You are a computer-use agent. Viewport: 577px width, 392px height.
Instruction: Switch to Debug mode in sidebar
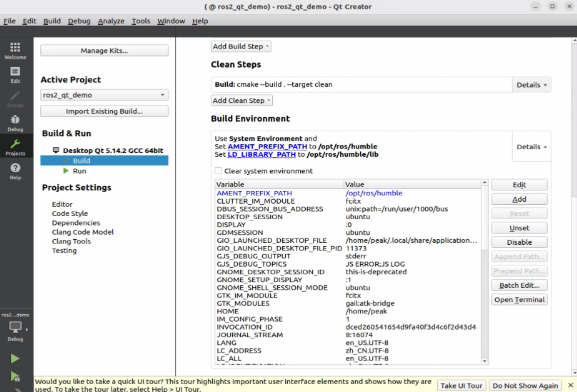coord(15,123)
